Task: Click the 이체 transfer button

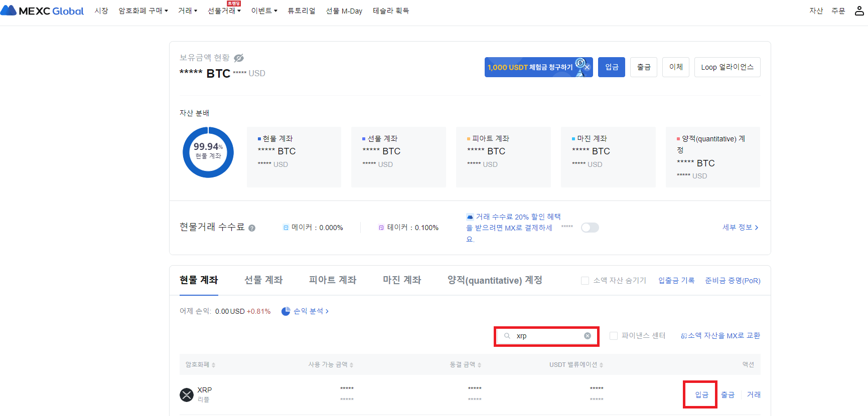Action: tap(676, 67)
